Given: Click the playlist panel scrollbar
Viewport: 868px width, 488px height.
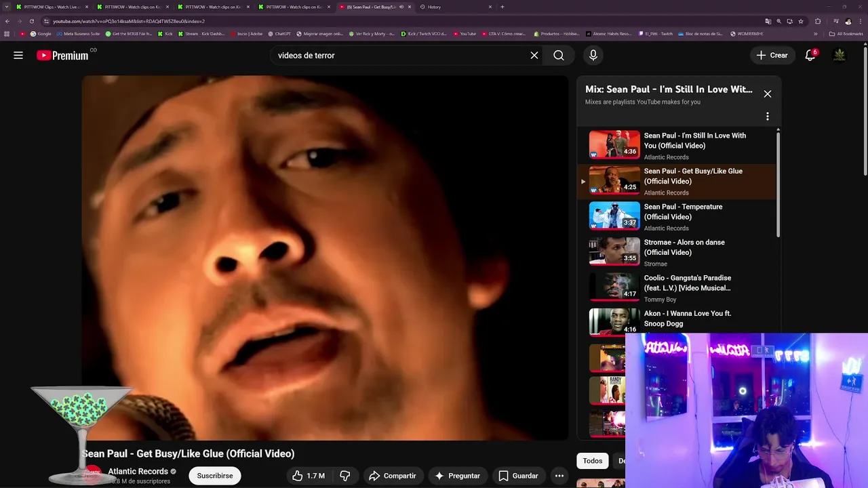Looking at the screenshot, I should (x=778, y=183).
